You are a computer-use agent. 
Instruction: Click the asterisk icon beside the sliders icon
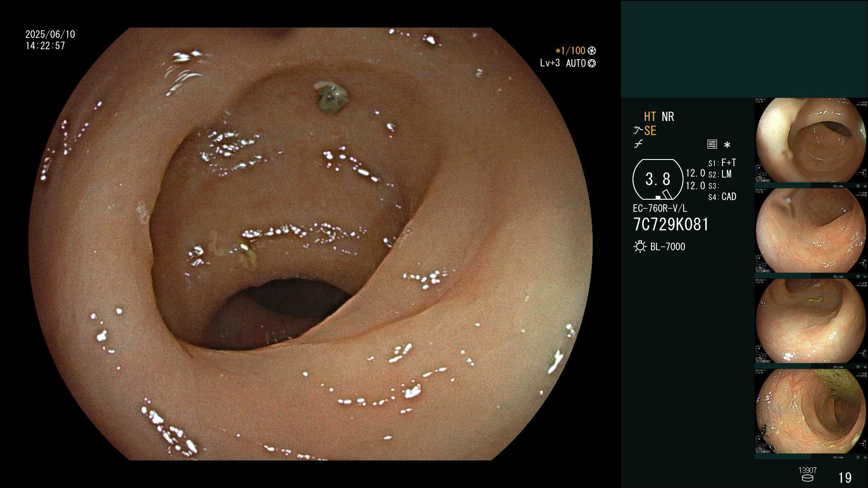[x=727, y=145]
